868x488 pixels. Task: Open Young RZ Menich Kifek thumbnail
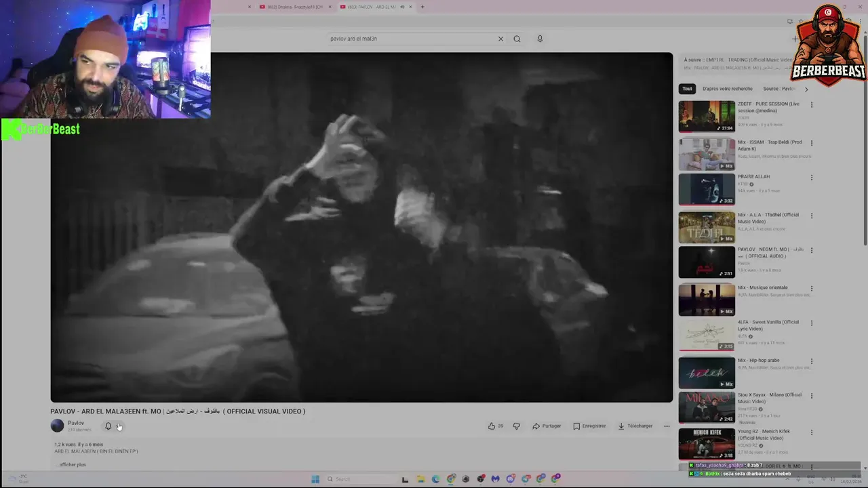click(707, 444)
